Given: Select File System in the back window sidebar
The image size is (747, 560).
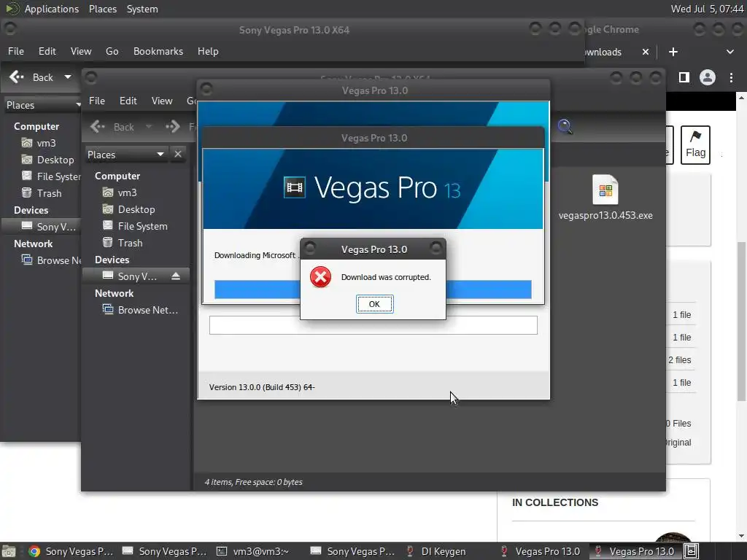Looking at the screenshot, I should point(51,176).
